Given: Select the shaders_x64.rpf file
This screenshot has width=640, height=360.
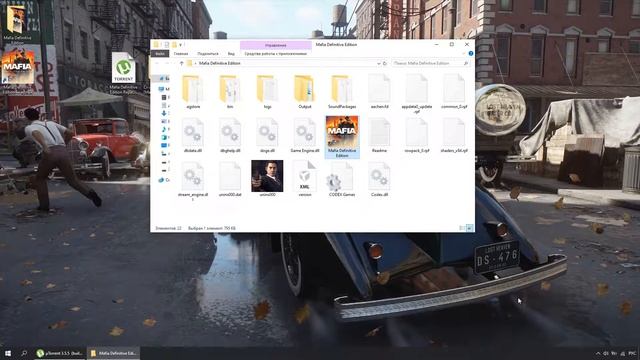Looking at the screenshot, I should 454,136.
